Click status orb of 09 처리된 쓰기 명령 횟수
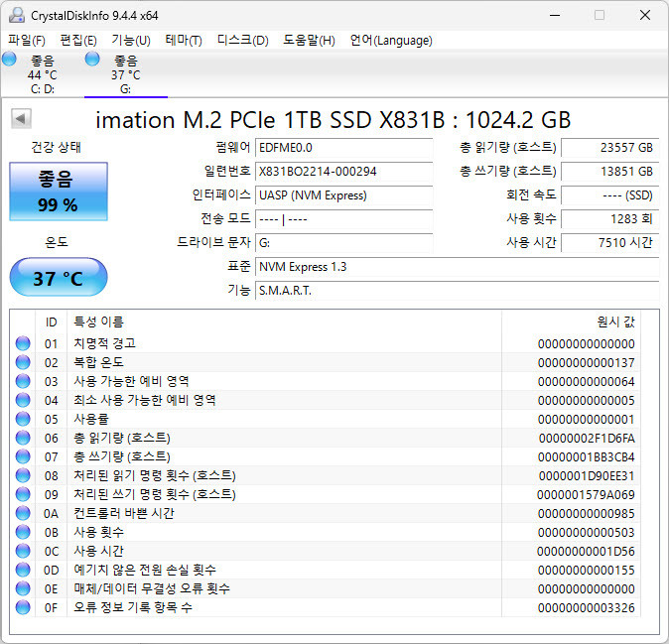 [x=23, y=494]
